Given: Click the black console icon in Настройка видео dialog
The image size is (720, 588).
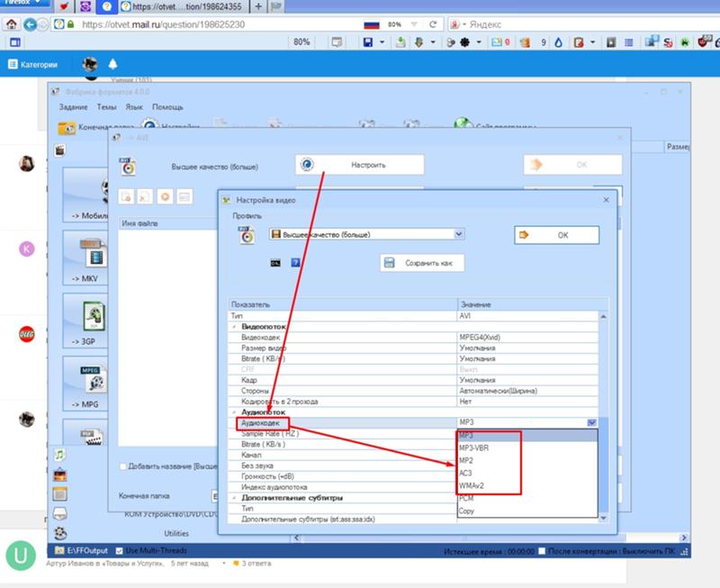Looking at the screenshot, I should coord(275,263).
